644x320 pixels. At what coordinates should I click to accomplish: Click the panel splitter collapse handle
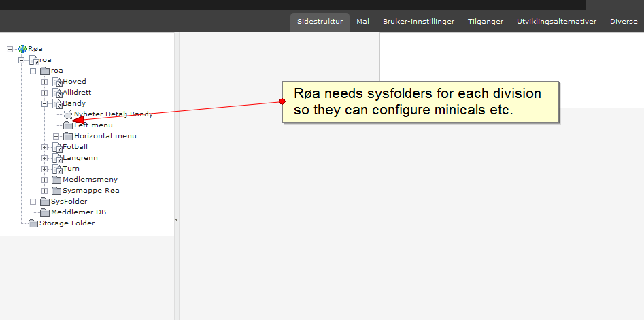tap(177, 219)
